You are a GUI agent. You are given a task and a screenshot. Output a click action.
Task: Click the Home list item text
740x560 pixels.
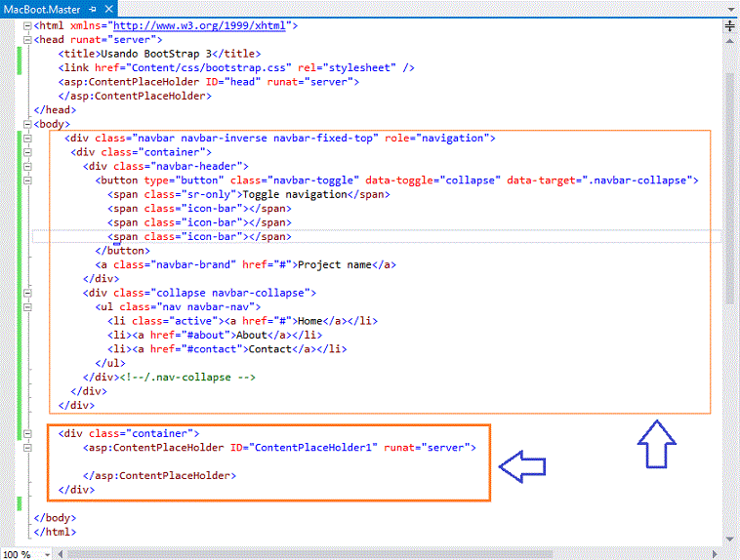(x=310, y=321)
